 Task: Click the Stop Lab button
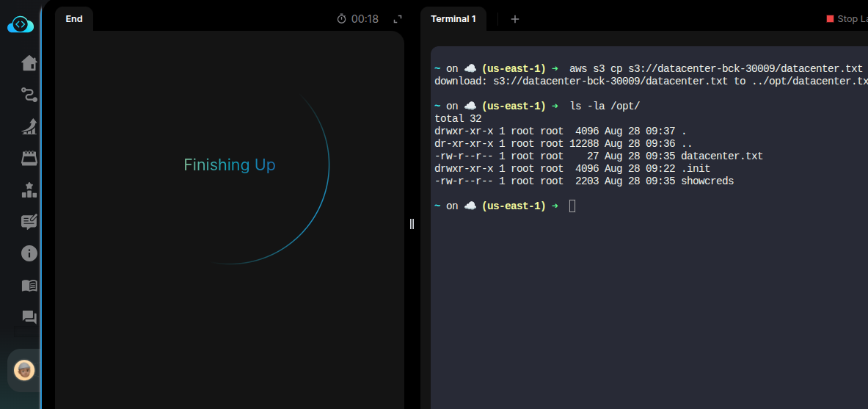pyautogui.click(x=847, y=19)
